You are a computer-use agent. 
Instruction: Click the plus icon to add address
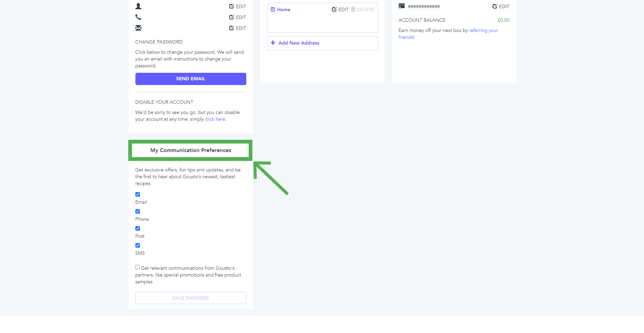273,43
